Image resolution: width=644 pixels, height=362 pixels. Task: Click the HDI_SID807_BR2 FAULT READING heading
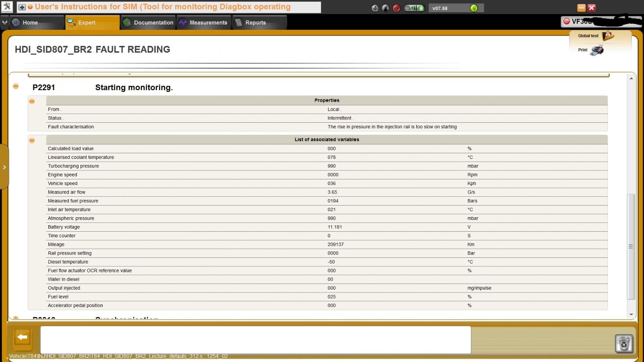click(93, 49)
